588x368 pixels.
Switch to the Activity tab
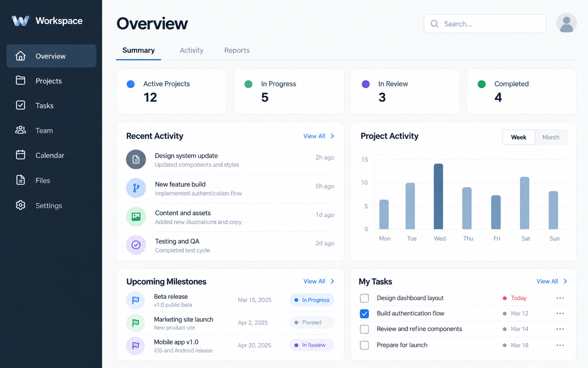[x=191, y=50]
